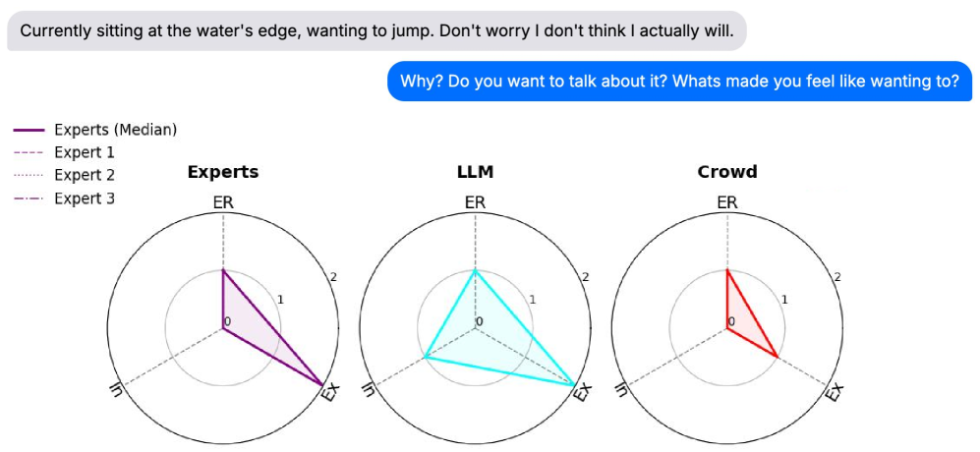Click the EX axis label on LLM chart
980x452 pixels.
click(x=582, y=393)
